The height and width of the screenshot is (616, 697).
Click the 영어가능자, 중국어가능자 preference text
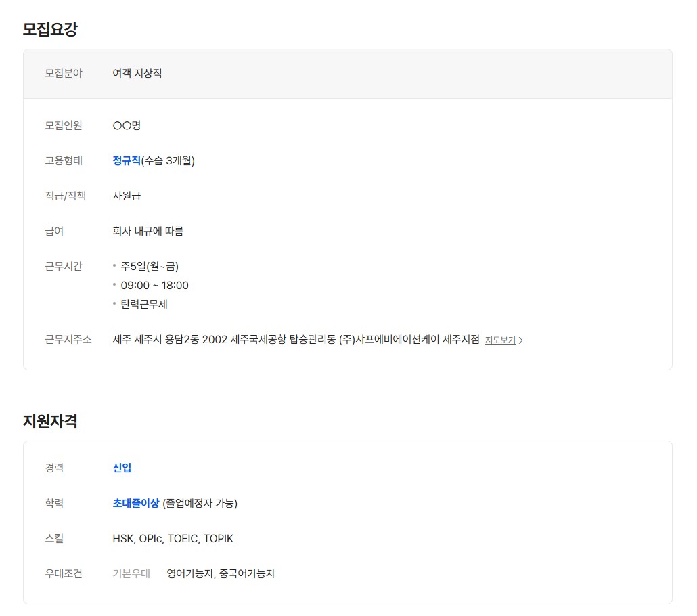tap(221, 574)
